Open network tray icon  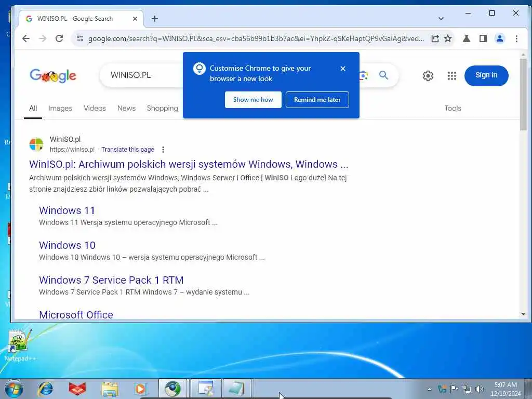coord(467,389)
